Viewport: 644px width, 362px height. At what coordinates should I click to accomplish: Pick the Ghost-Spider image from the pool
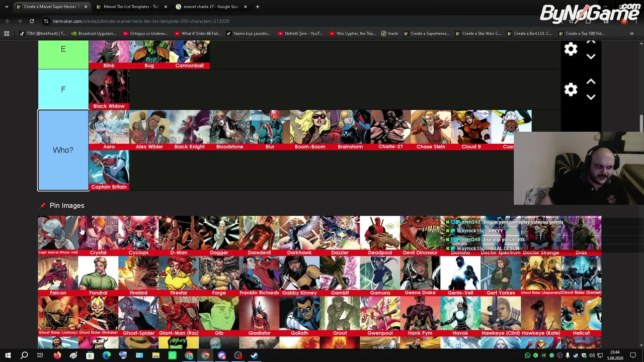[x=138, y=316]
